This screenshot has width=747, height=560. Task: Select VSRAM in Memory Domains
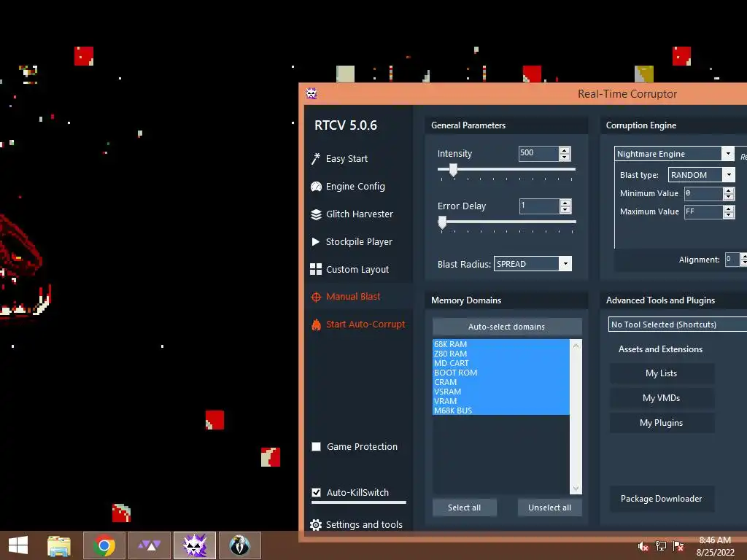500,392
